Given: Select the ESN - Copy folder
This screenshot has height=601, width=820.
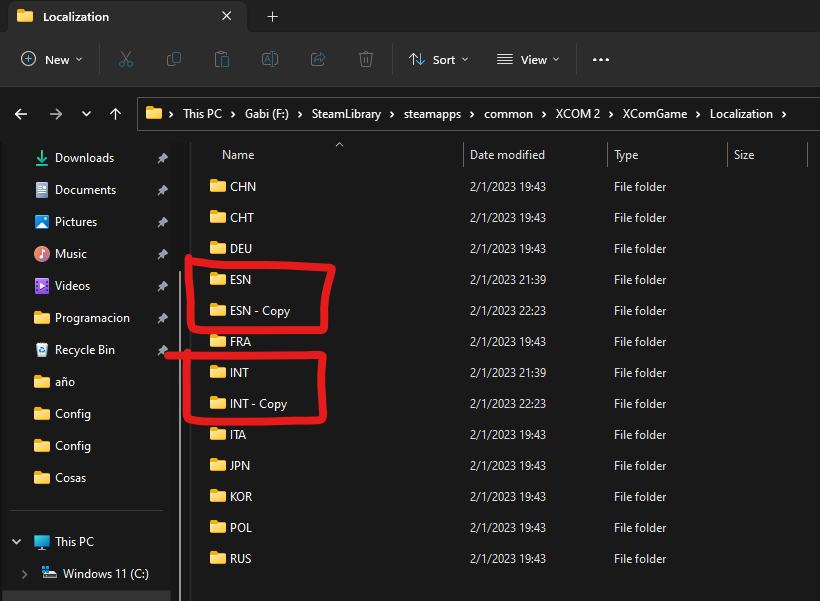Looking at the screenshot, I should [x=260, y=311].
